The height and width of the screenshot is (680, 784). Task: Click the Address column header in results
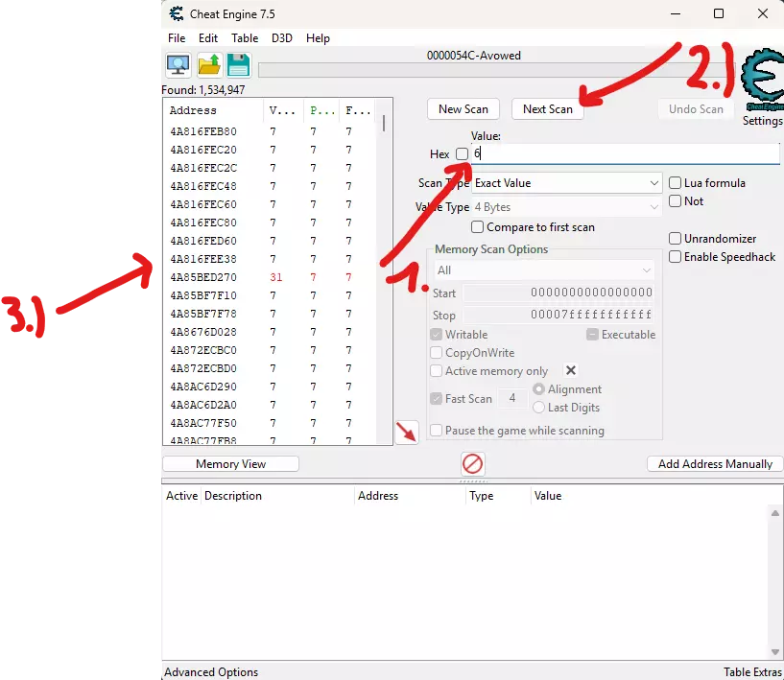(213, 110)
